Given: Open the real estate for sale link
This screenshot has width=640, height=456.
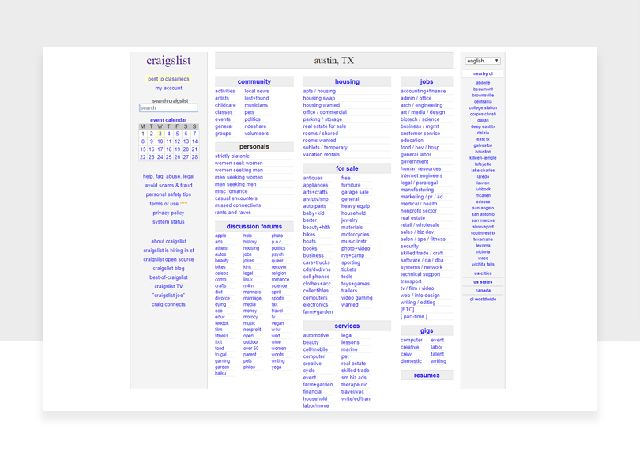Looking at the screenshot, I should tap(324, 126).
